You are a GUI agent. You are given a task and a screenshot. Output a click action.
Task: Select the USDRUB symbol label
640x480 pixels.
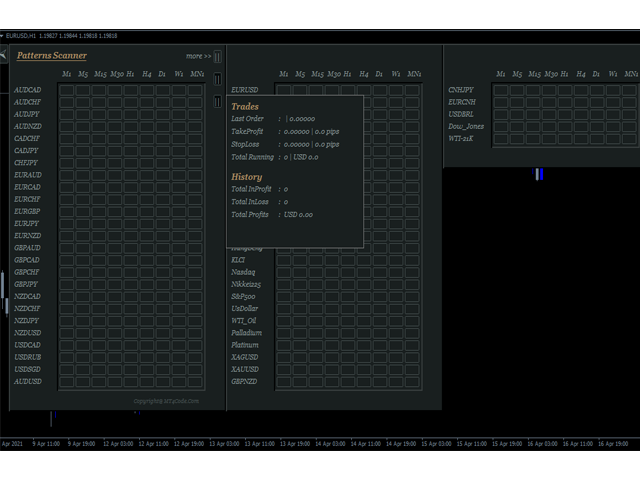27,357
